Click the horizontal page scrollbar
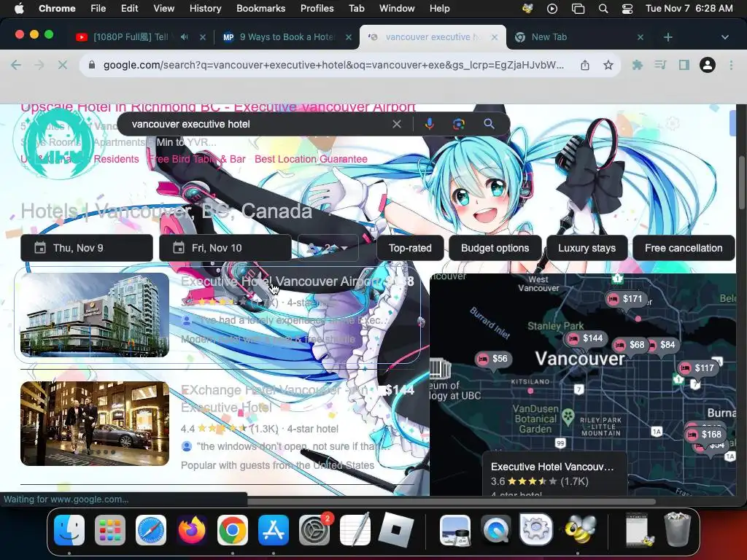747x560 pixels. (451, 501)
